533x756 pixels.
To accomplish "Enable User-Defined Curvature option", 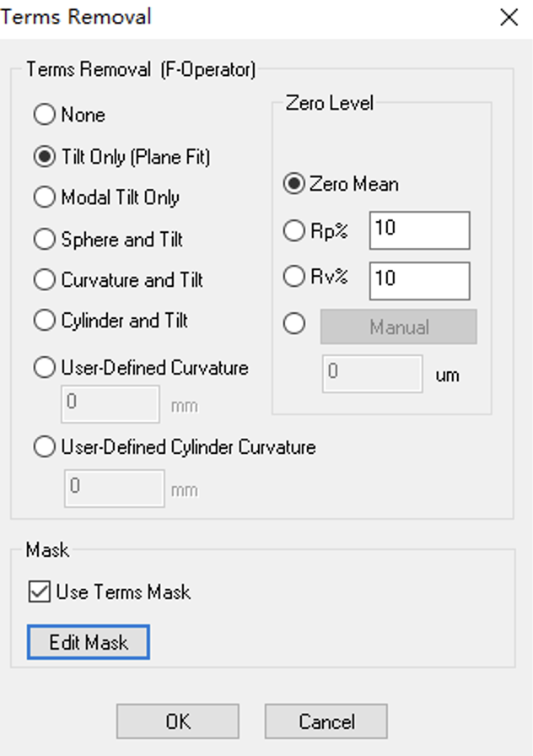I will [x=45, y=368].
